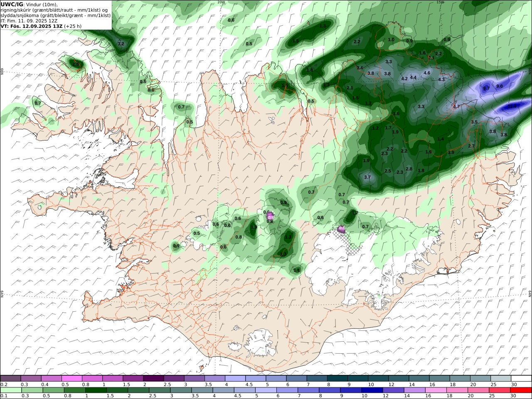532x399 pixels.
Task: Pick the dark green 1–1.5 rain legend swatch
Action: [96, 390]
